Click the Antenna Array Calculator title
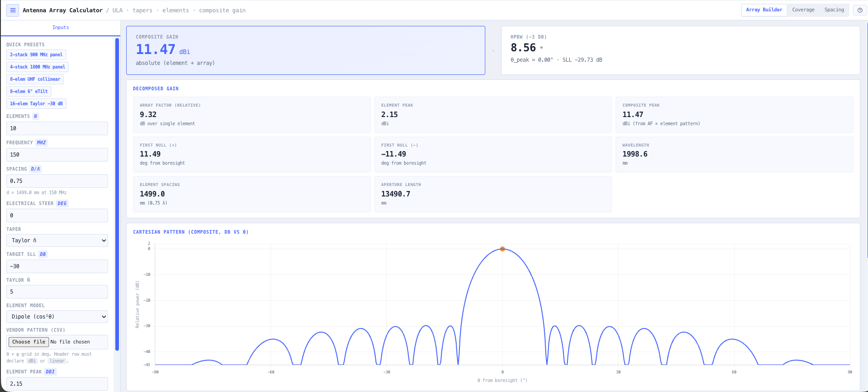This screenshot has height=392, width=868. pyautogui.click(x=63, y=10)
